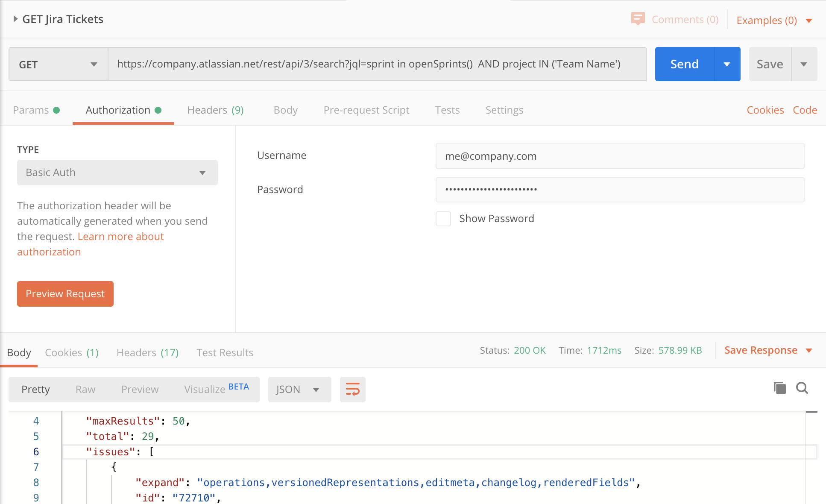Select the Headers tab
This screenshot has height=504, width=826.
coord(215,110)
